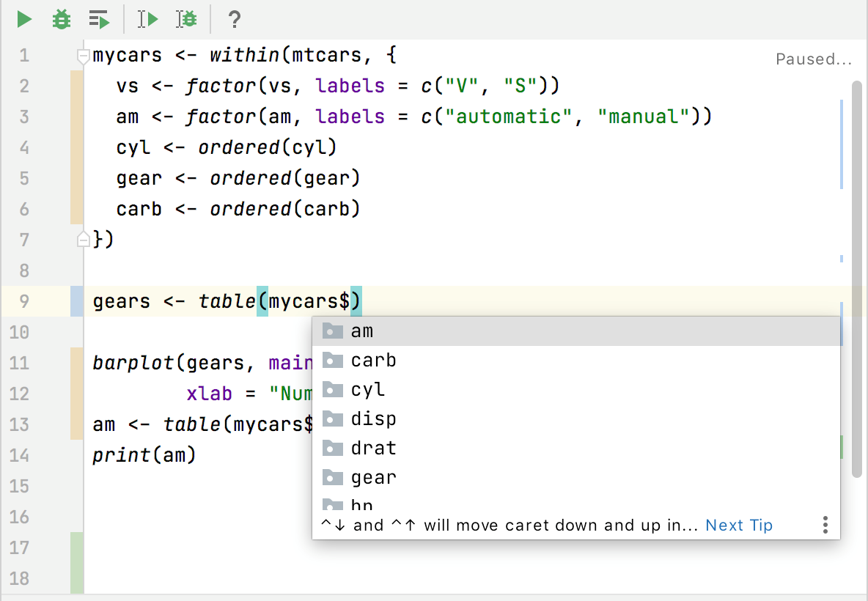Select 'am' from the completion list

(362, 331)
